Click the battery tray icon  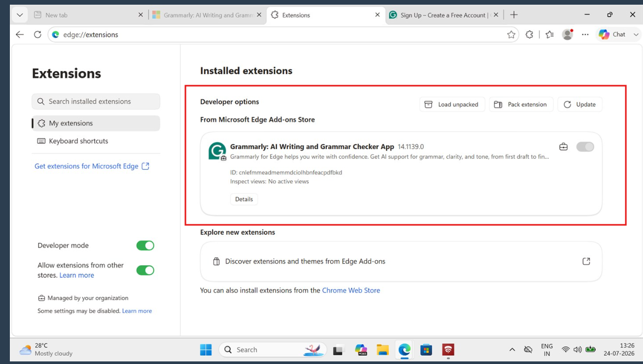[591, 349]
